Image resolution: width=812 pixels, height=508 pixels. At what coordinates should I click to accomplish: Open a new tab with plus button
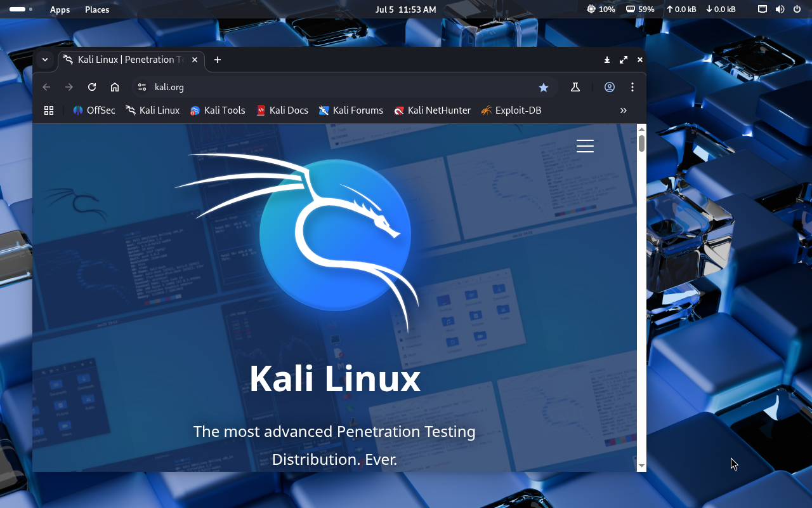218,60
